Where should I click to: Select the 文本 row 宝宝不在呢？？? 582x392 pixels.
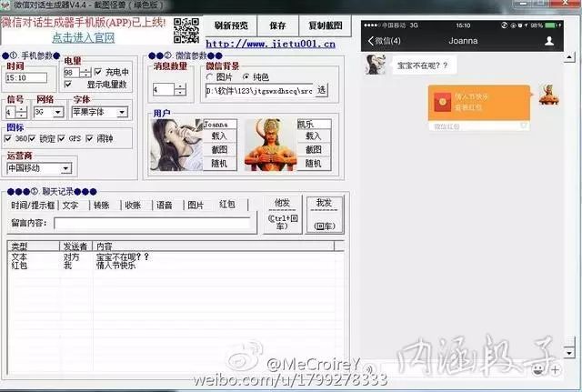176,256
